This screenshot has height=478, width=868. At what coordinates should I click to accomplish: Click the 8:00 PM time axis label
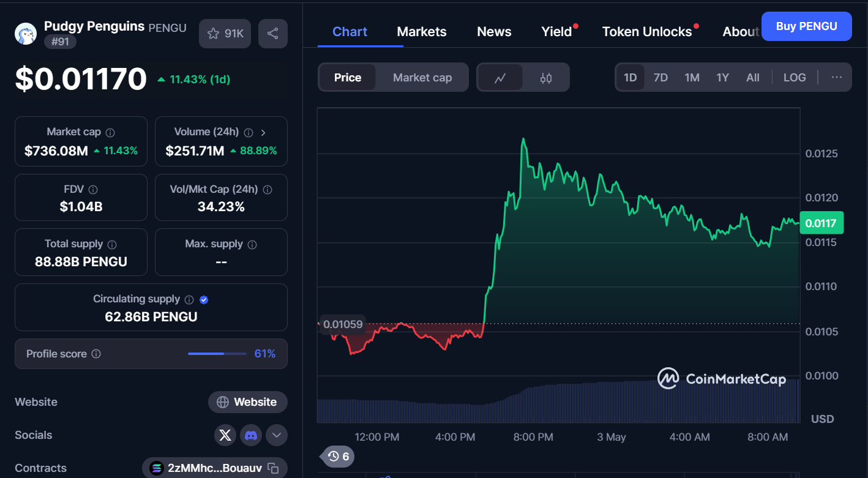click(533, 437)
